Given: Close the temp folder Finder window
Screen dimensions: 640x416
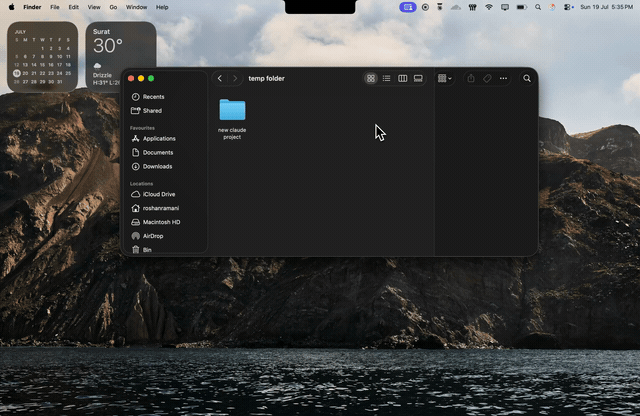Looking at the screenshot, I should coord(131,78).
